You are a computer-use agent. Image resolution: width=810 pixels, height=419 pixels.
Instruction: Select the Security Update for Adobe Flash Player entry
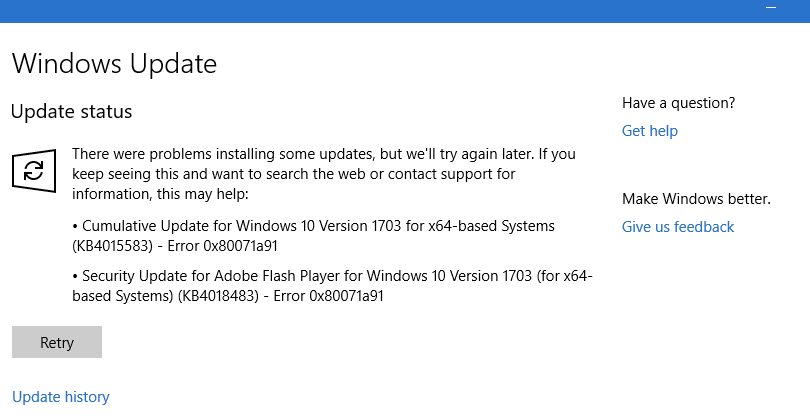pyautogui.click(x=338, y=277)
